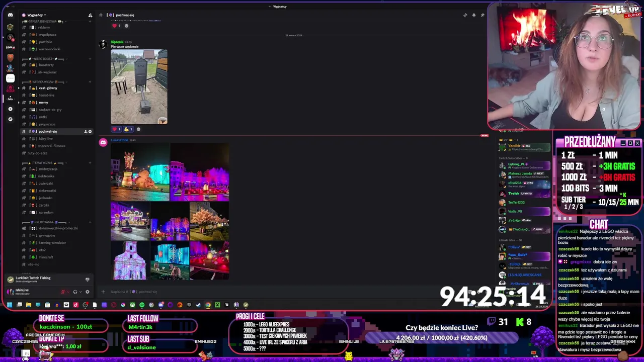Collapse the GIERCOWNIA category

[x=45, y=222]
